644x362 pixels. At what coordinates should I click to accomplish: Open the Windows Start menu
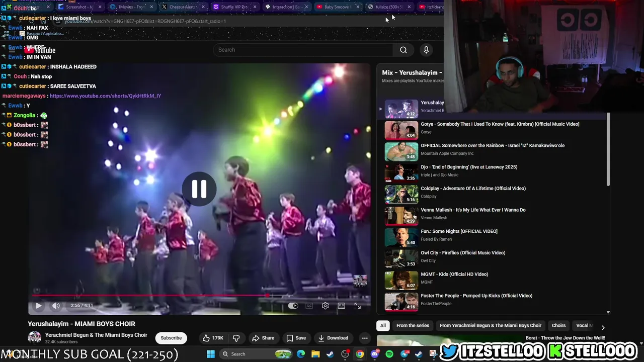[x=211, y=354]
